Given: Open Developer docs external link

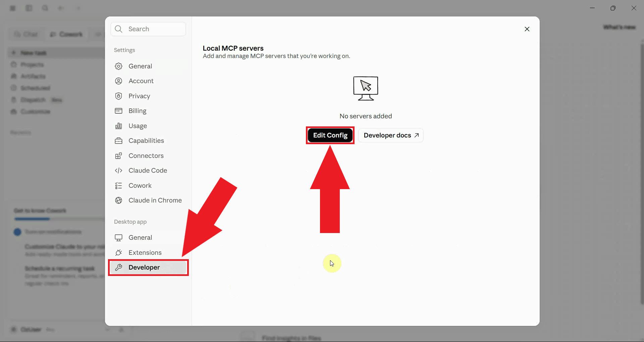Looking at the screenshot, I should [x=391, y=135].
